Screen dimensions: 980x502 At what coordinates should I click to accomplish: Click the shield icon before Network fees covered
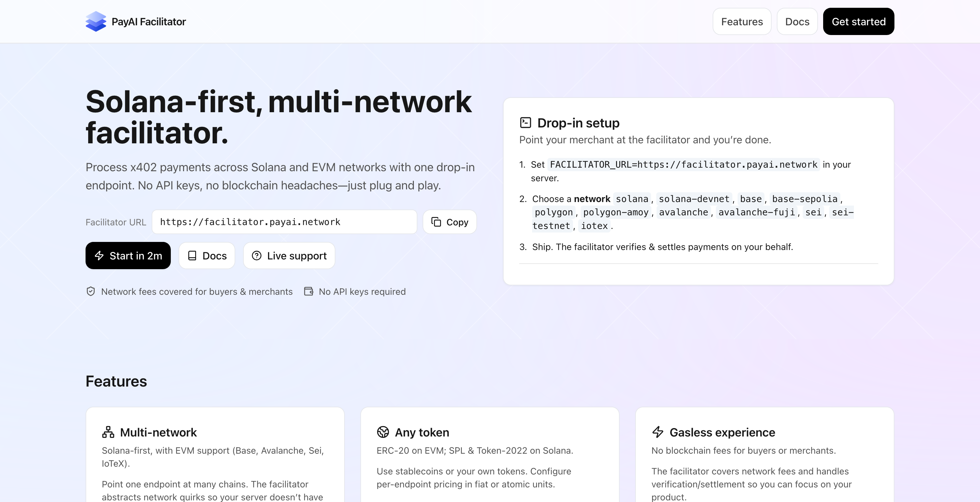tap(90, 292)
